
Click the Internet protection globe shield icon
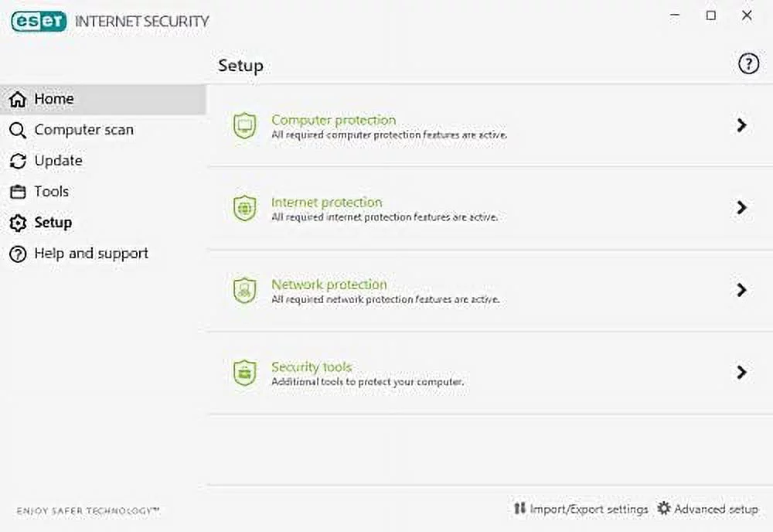click(244, 208)
